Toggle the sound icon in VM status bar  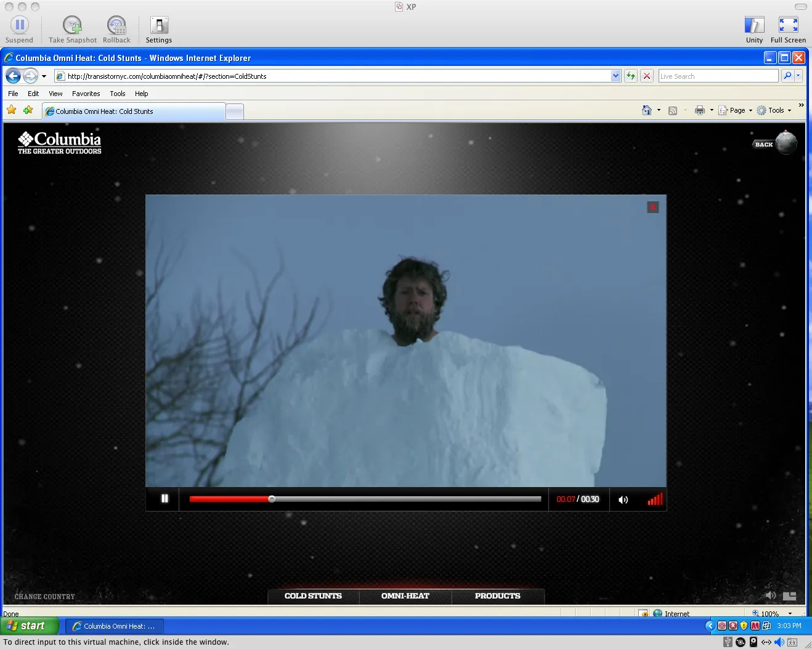779,642
